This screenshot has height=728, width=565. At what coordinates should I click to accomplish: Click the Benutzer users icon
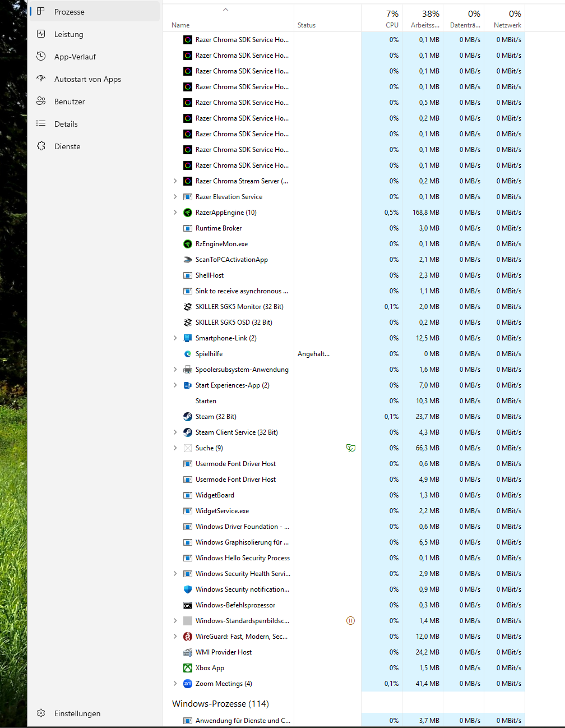point(41,101)
